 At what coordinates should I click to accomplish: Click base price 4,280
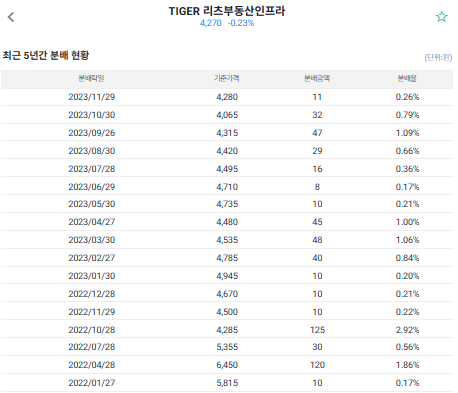point(227,97)
